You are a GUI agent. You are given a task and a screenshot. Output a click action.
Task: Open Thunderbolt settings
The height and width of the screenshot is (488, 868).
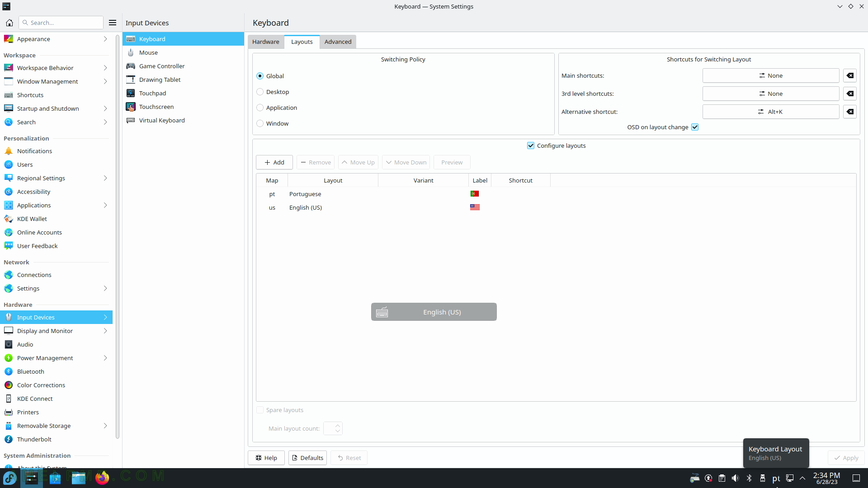[56, 439]
